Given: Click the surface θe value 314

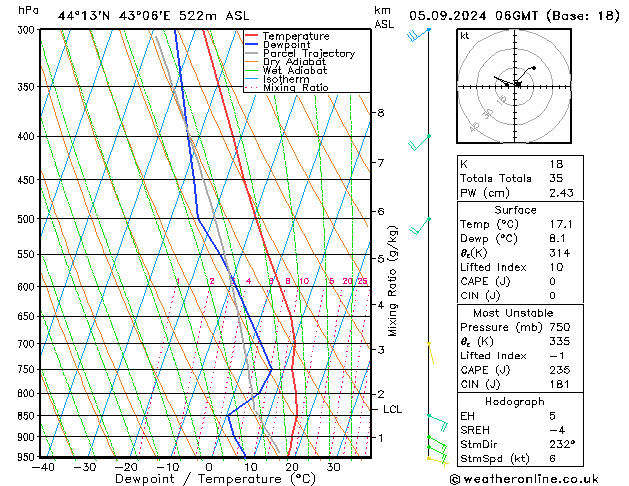Looking at the screenshot, I should coord(560,253).
